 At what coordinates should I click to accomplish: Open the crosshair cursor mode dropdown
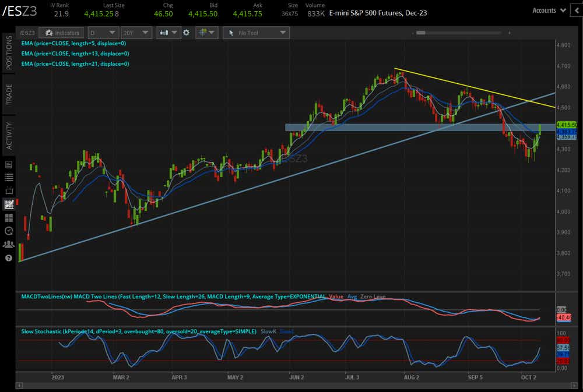(x=206, y=33)
